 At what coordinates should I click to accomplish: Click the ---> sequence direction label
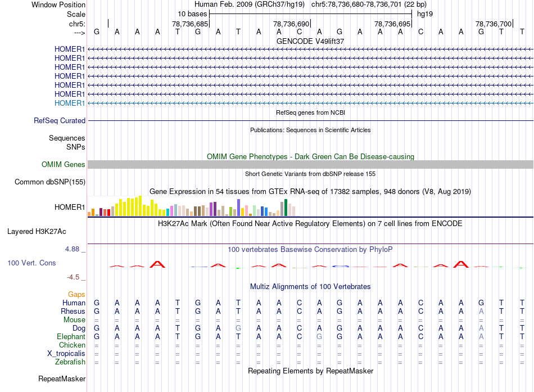coord(79,33)
